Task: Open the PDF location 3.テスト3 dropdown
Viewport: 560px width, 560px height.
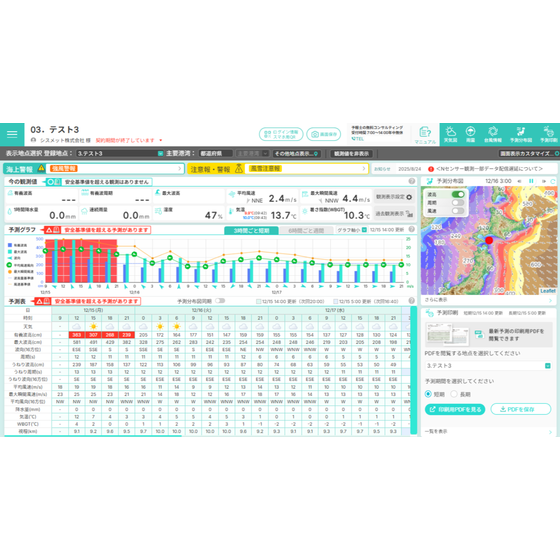Action: [488, 366]
